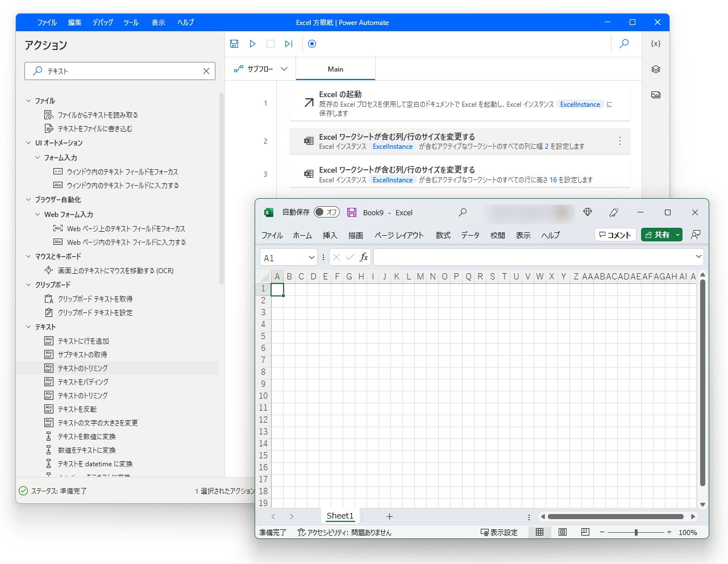Stop the flow with the stop icon
The image size is (728, 564).
point(271,44)
